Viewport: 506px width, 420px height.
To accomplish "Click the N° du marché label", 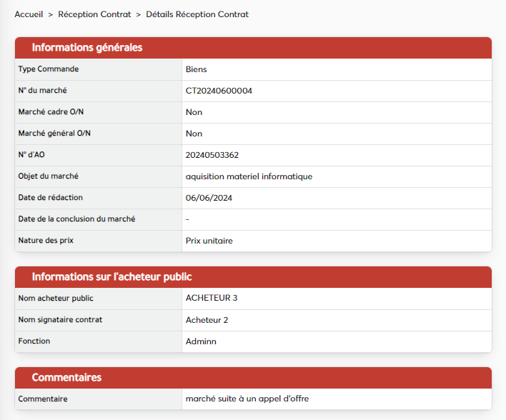I will tap(42, 91).
